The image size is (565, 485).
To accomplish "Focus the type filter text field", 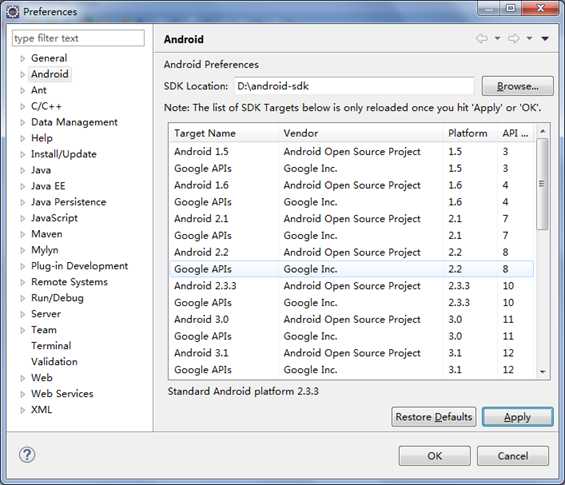I will click(78, 38).
